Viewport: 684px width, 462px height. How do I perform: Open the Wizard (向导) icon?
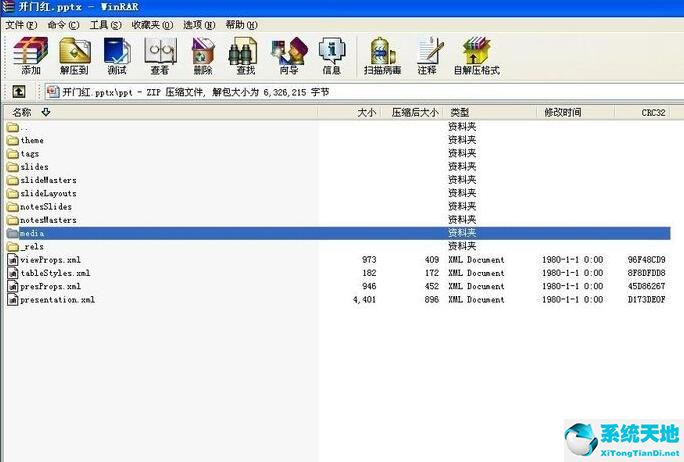coord(289,56)
